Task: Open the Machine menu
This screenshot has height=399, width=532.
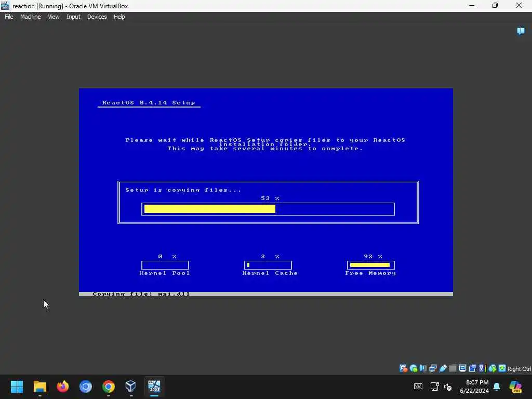Action: click(x=30, y=17)
